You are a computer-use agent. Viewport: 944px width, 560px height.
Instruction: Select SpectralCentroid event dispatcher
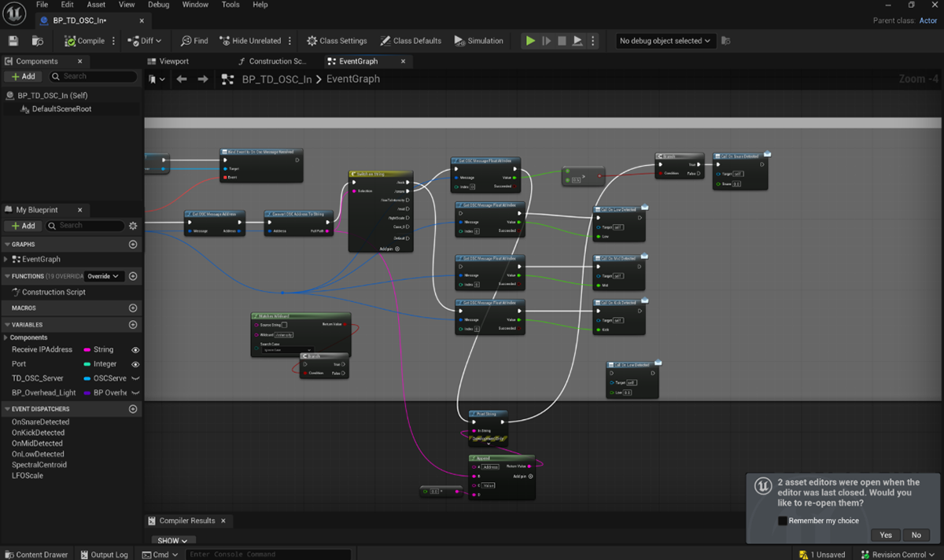pyautogui.click(x=39, y=465)
